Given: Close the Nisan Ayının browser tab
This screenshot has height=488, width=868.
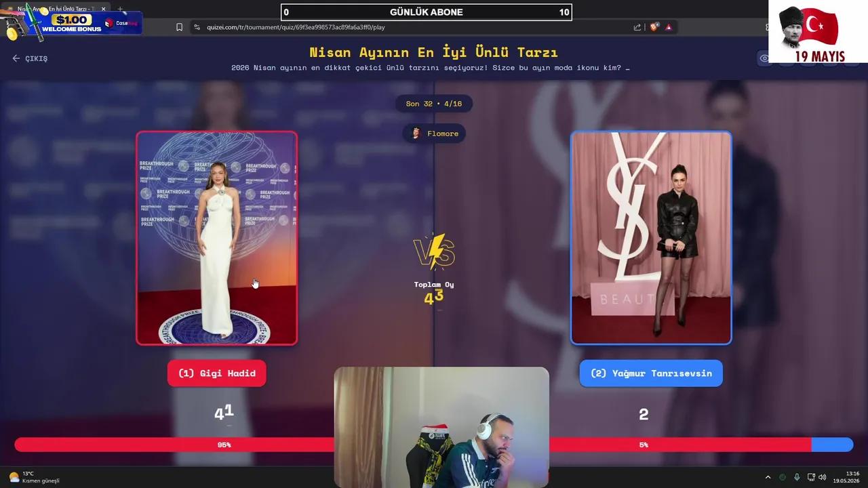Looking at the screenshot, I should tap(104, 9).
